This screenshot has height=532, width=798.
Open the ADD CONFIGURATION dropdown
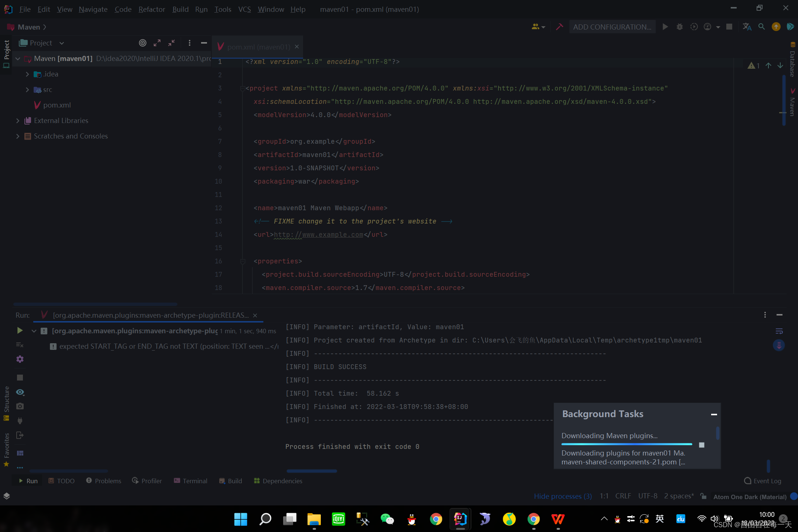pyautogui.click(x=612, y=27)
